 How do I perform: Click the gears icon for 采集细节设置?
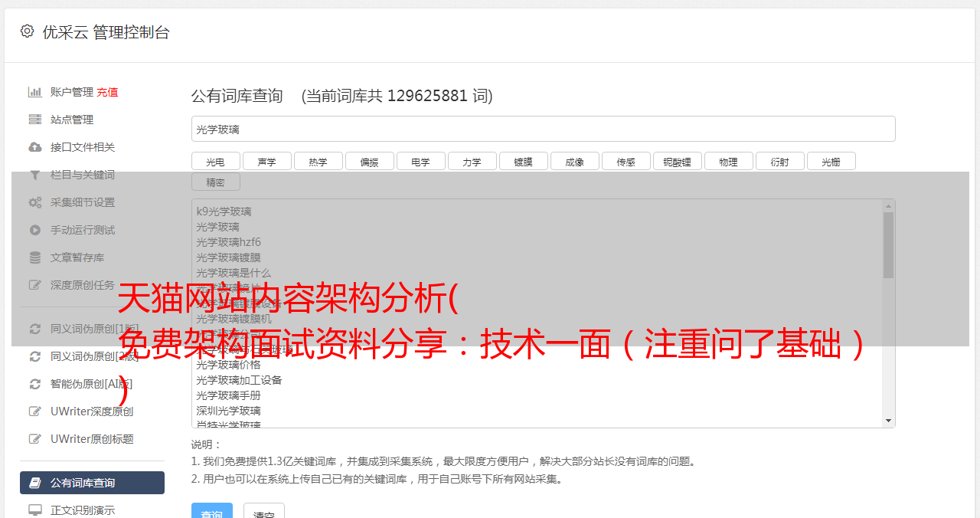(x=35, y=202)
